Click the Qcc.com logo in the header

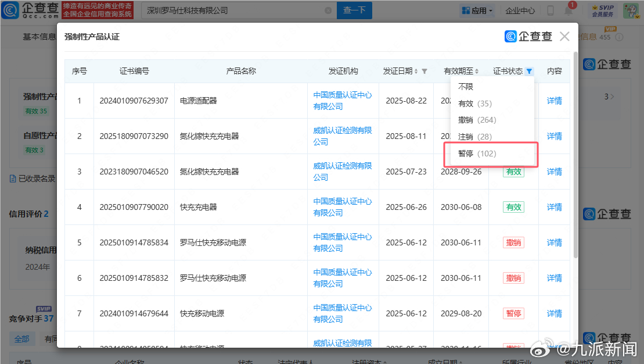tap(31, 10)
